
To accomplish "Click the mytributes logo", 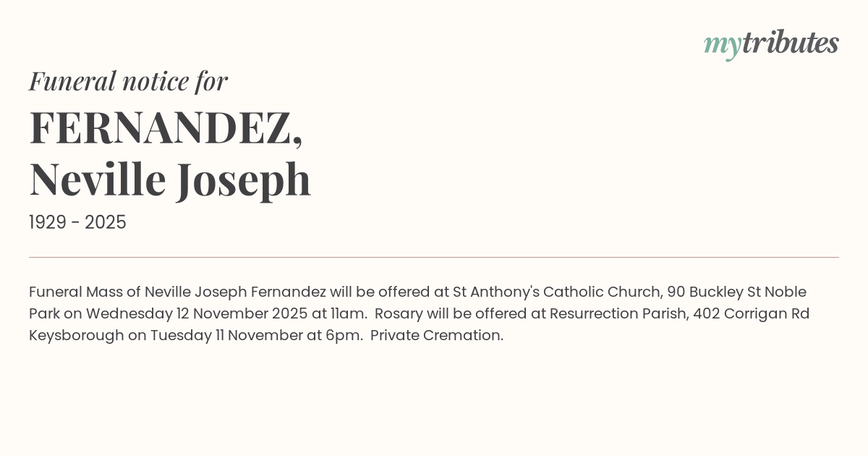I will pyautogui.click(x=771, y=43).
